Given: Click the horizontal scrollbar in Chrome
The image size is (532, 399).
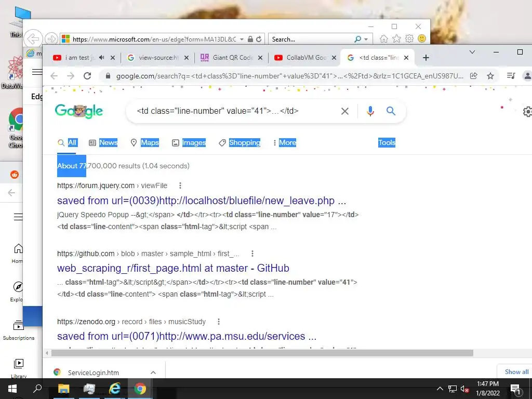Looking at the screenshot, I should click(x=262, y=353).
